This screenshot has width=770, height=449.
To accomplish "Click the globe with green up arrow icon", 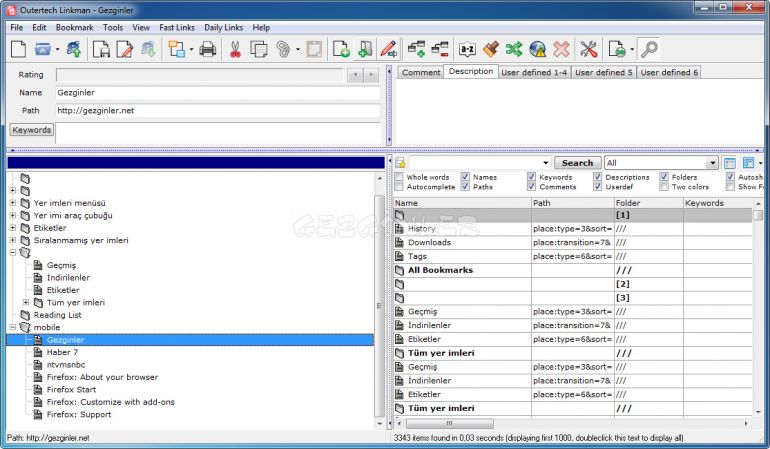I will (74, 49).
